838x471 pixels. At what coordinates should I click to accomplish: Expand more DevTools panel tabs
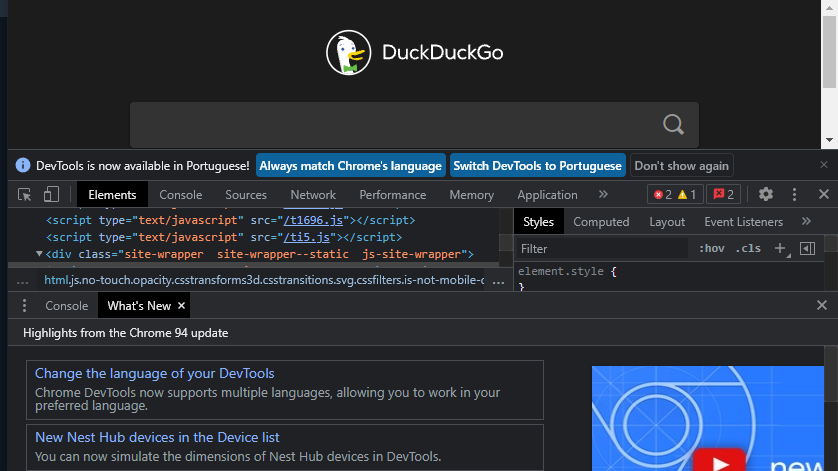pos(603,194)
